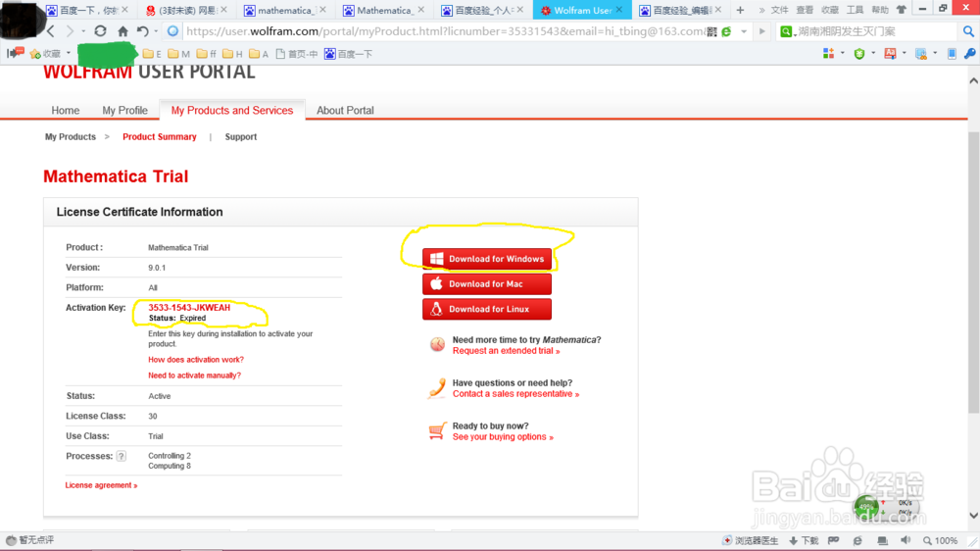The height and width of the screenshot is (551, 980).
Task: Click the blue wrench tools icon
Action: pos(969,54)
